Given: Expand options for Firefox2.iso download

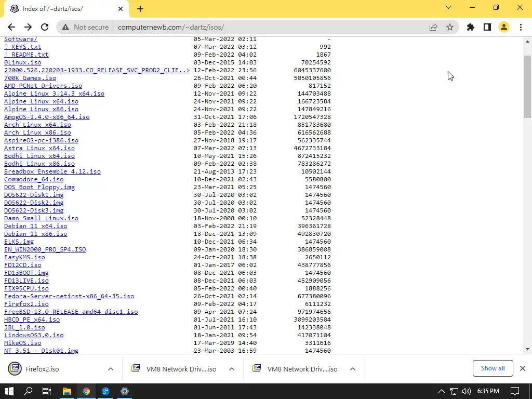Looking at the screenshot, I should (x=111, y=369).
